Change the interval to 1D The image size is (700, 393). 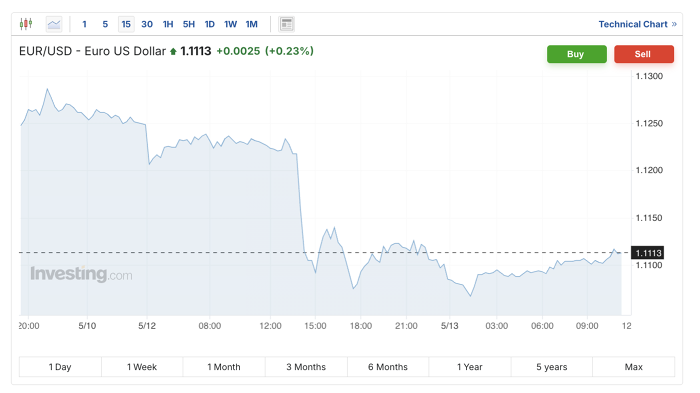point(210,24)
